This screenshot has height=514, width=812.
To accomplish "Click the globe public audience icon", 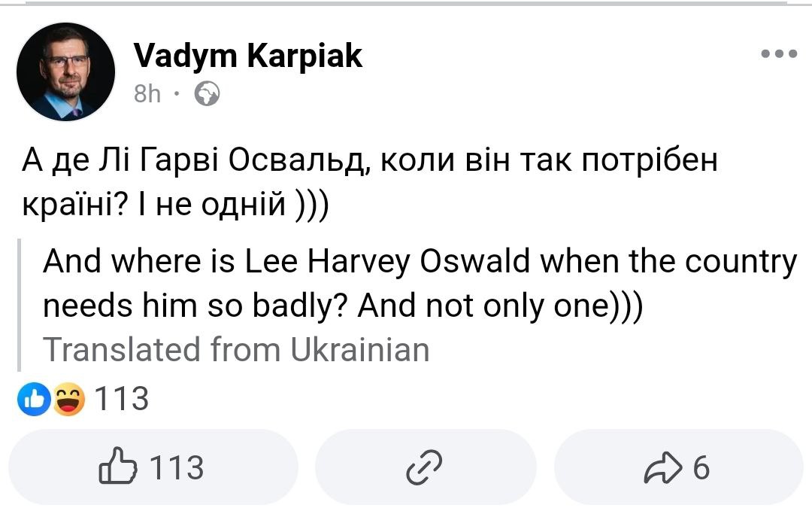I will [x=207, y=95].
